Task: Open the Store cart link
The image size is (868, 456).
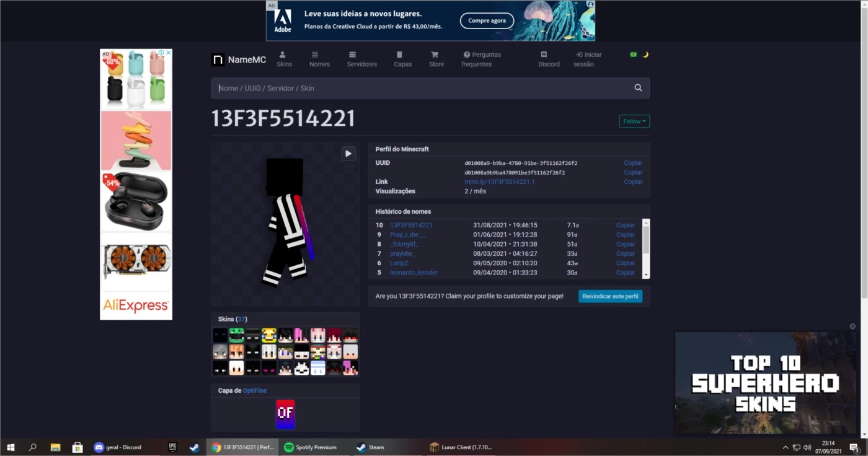Action: tap(436, 59)
